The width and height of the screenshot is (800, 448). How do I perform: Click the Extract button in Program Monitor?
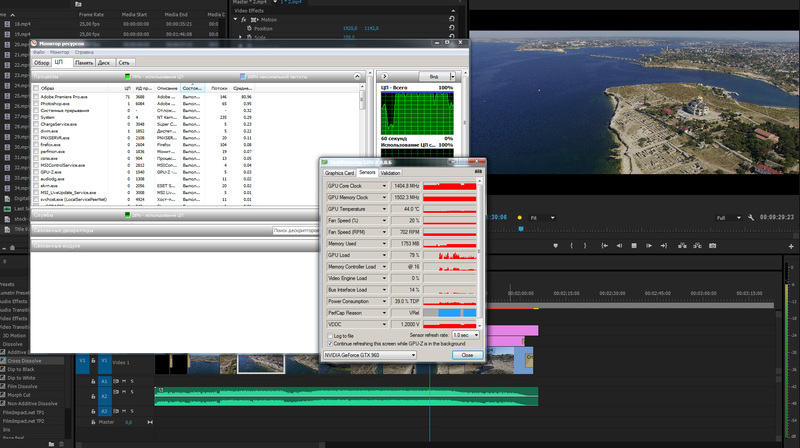(697, 246)
